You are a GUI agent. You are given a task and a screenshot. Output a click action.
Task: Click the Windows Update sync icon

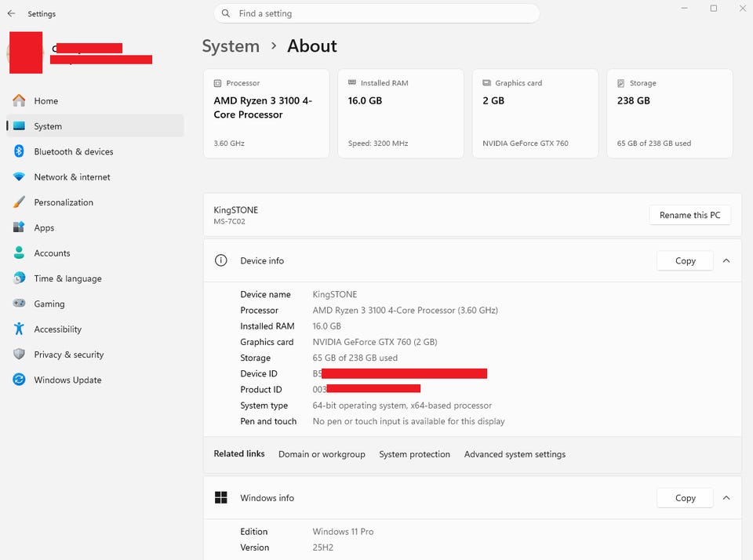pos(19,380)
